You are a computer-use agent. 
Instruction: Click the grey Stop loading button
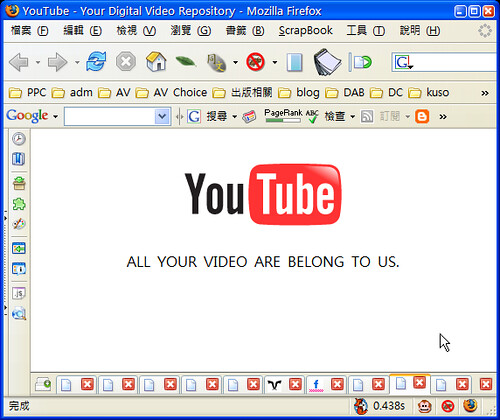[126, 62]
